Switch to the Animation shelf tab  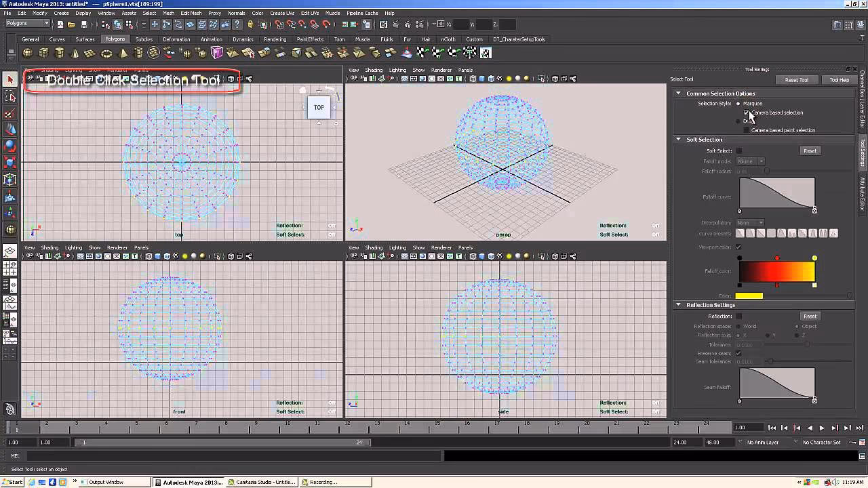tap(212, 39)
